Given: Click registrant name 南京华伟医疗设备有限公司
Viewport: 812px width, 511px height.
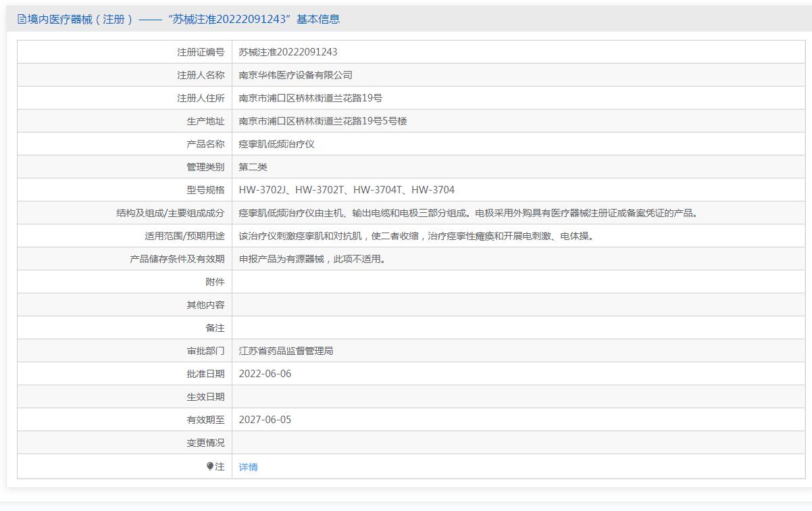Looking at the screenshot, I should pyautogui.click(x=295, y=75).
